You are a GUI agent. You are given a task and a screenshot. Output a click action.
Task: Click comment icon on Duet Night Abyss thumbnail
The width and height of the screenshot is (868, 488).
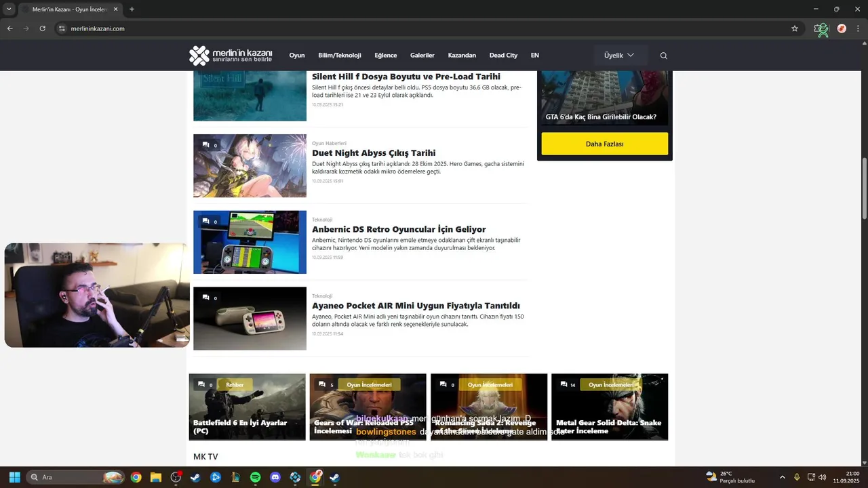[x=205, y=145]
